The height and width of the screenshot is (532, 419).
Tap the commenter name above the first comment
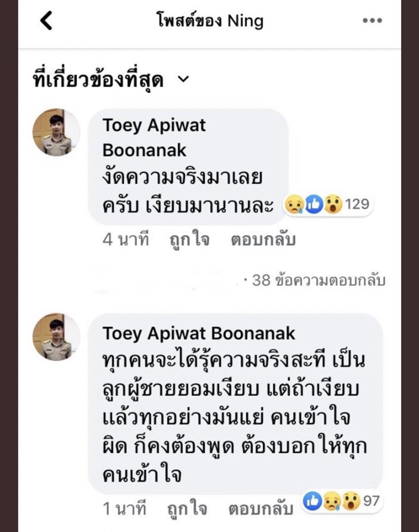coord(154,138)
